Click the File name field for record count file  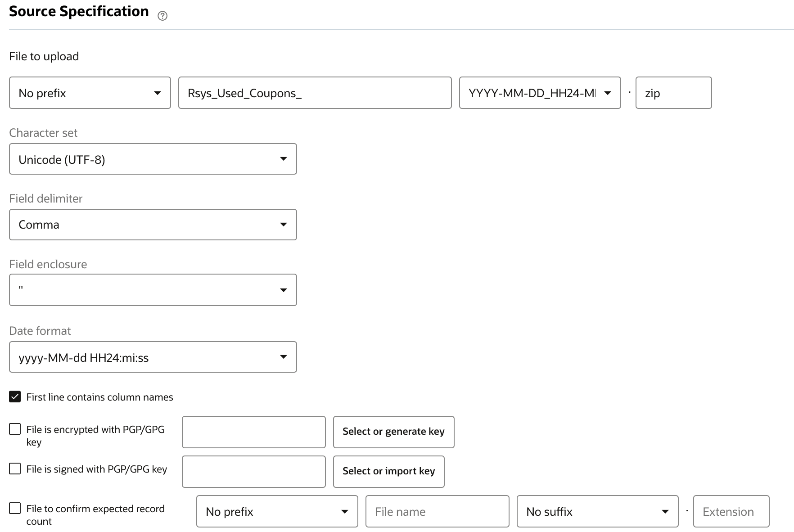[437, 511]
